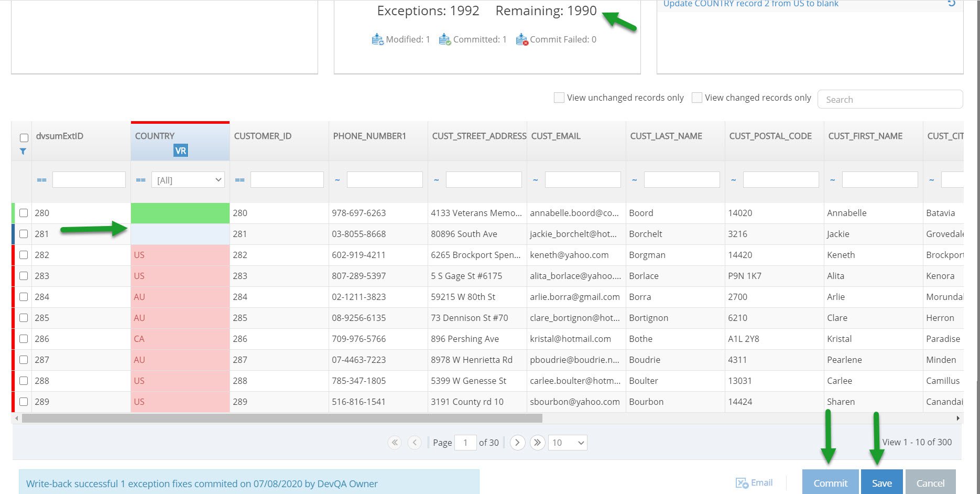Select the checkbox for row 289
This screenshot has height=494, width=980.
tap(24, 402)
